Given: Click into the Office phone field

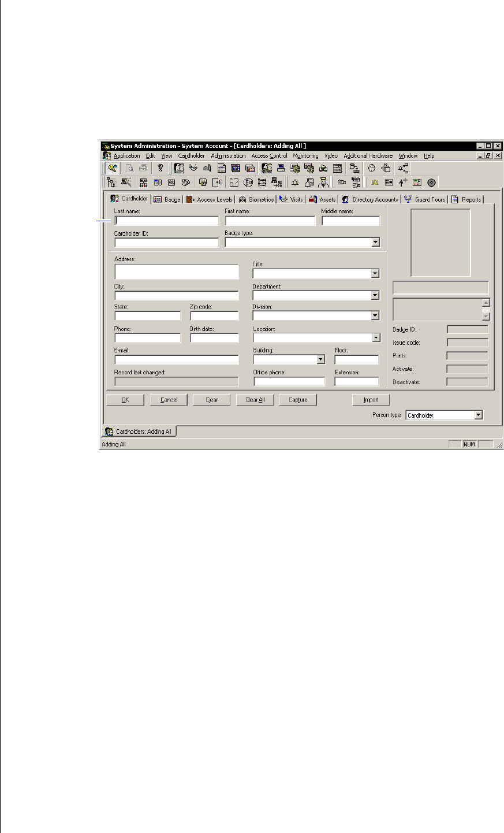Looking at the screenshot, I should [x=289, y=381].
